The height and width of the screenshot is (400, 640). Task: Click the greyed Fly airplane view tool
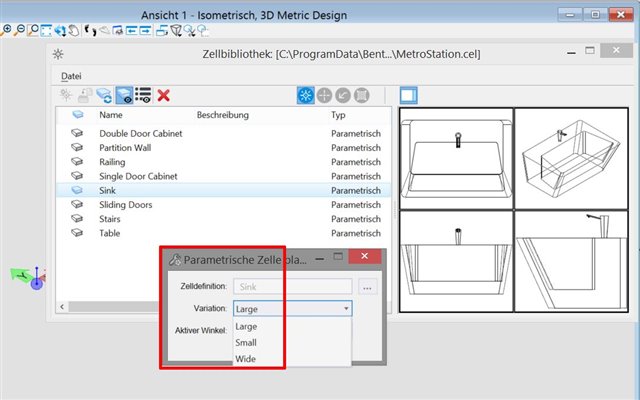(x=105, y=30)
